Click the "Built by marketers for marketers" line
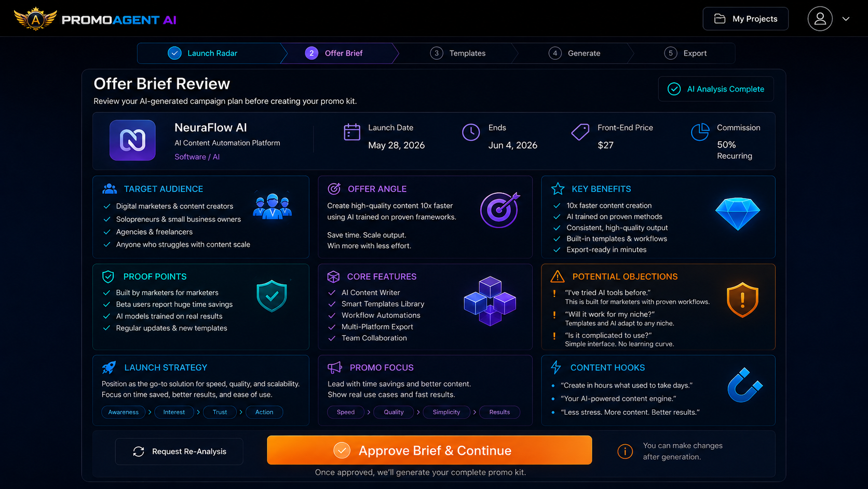The height and width of the screenshot is (489, 868). coord(167,293)
